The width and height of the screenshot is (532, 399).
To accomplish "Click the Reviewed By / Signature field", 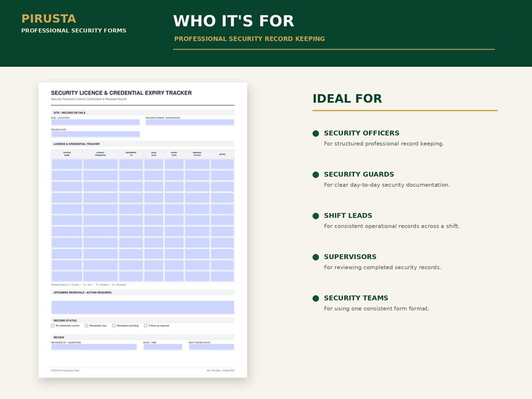I will [x=94, y=347].
